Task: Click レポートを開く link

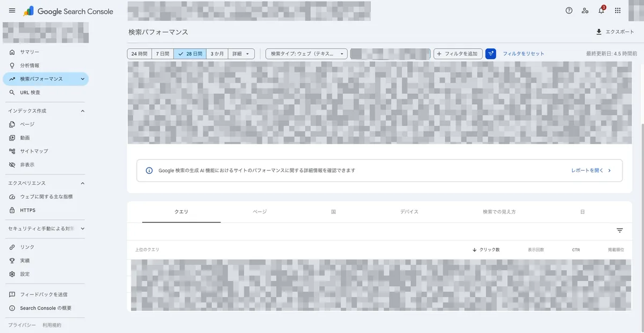Action: [x=591, y=171]
